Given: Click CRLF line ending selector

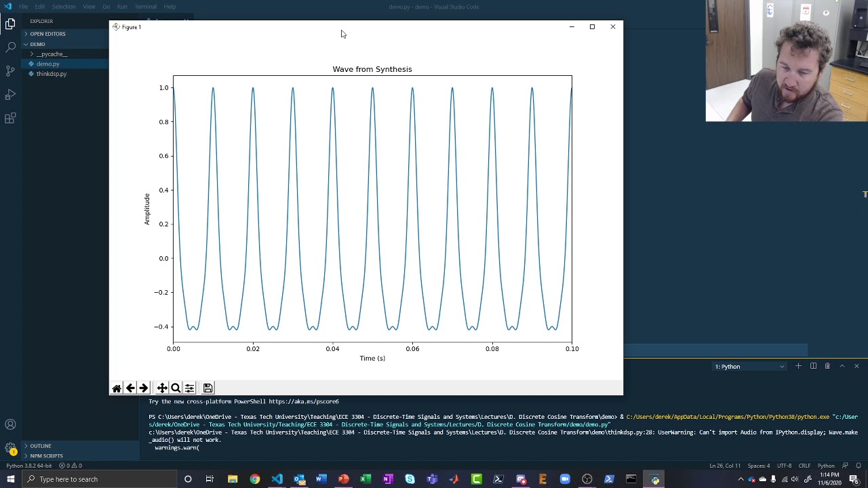Looking at the screenshot, I should pyautogui.click(x=804, y=466).
